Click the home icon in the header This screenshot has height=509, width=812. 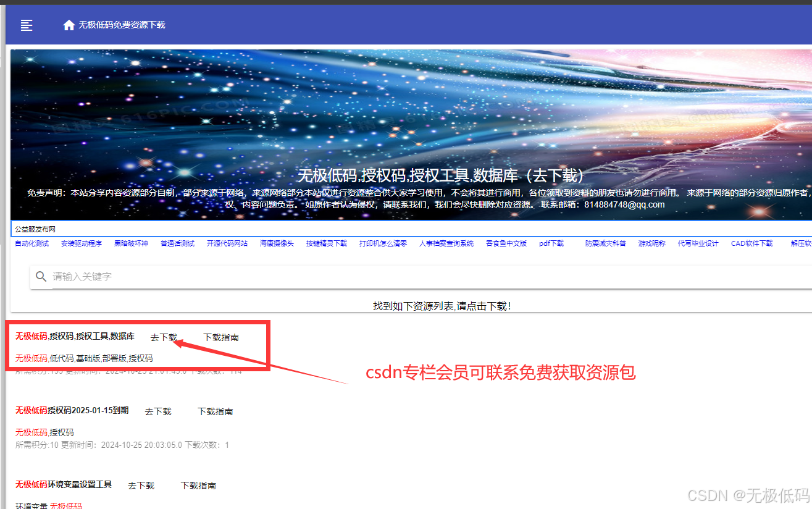pos(69,25)
